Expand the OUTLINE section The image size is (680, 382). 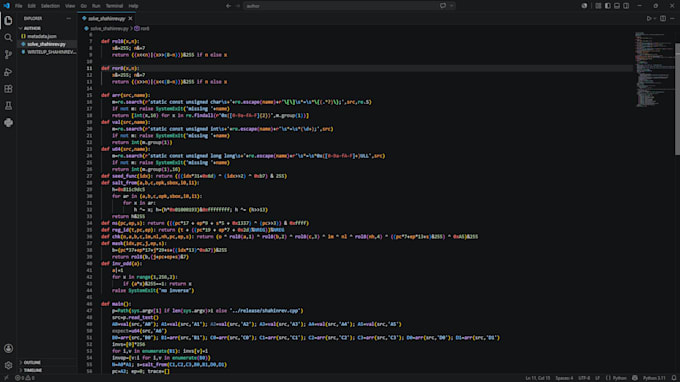(47, 362)
